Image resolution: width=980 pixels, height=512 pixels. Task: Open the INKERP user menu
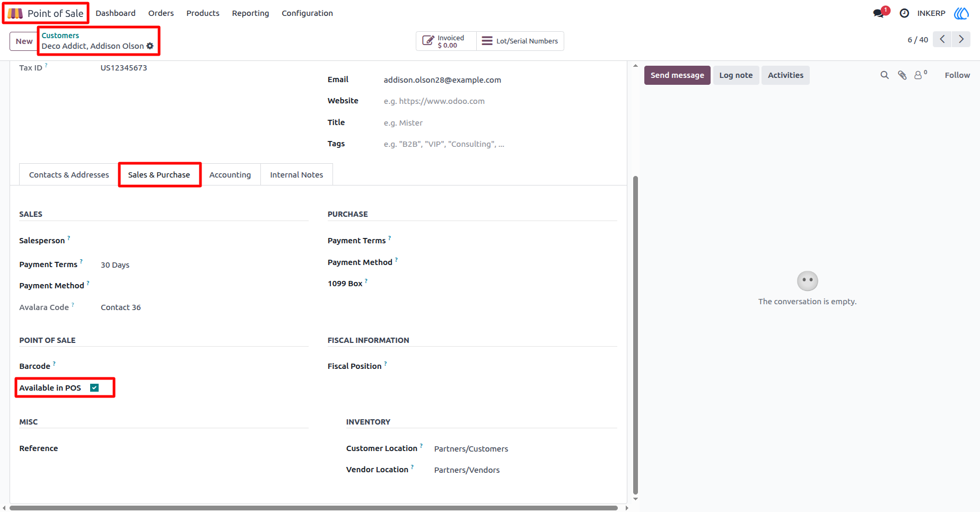(x=931, y=13)
